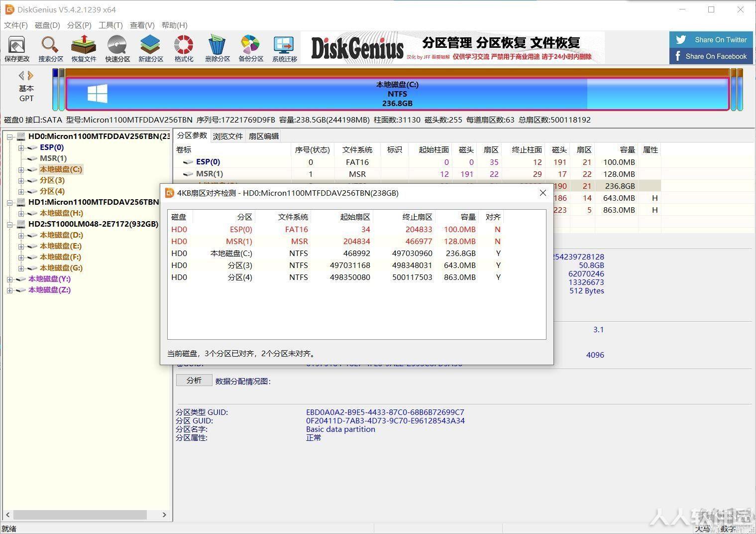This screenshot has width=756, height=534.
Task: Close the 4KB扇区对齐检测 dialog
Action: click(x=543, y=193)
